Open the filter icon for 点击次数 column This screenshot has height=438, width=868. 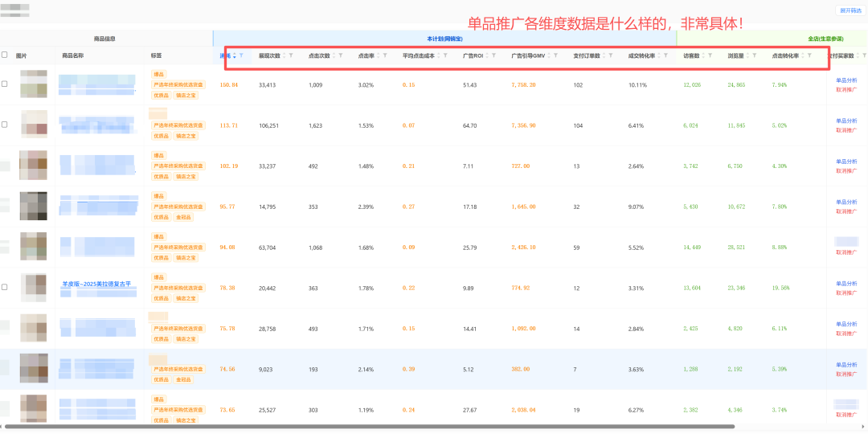341,55
